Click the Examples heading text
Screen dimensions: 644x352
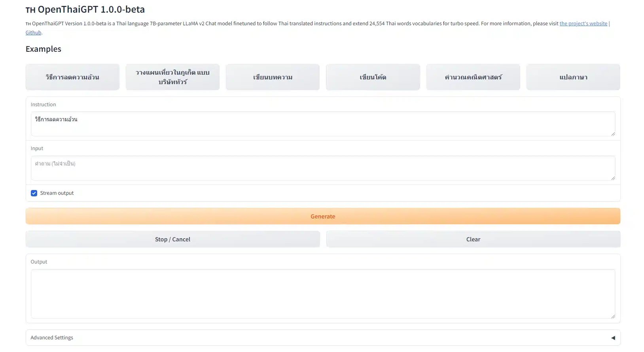[x=44, y=49]
